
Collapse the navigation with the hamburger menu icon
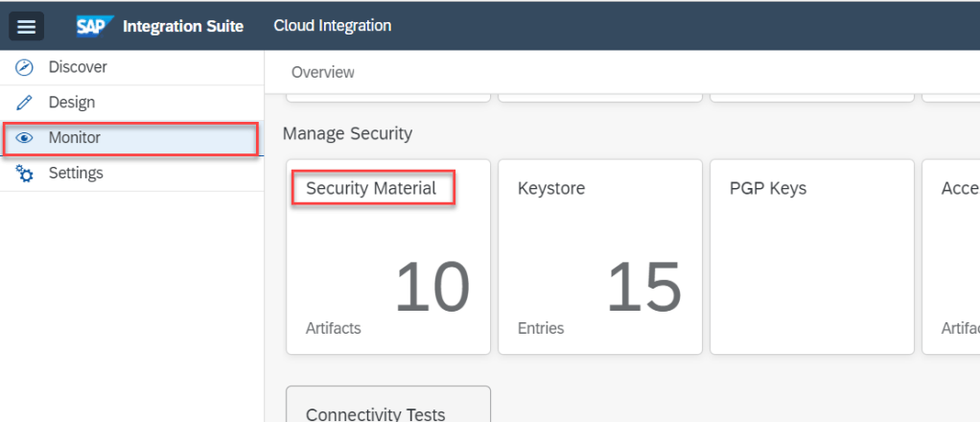coord(27,26)
